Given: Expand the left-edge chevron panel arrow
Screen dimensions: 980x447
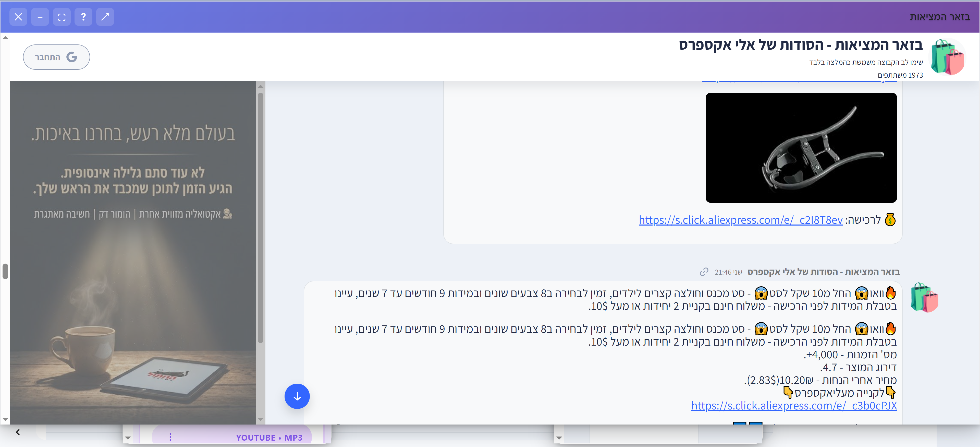Looking at the screenshot, I should point(18,432).
